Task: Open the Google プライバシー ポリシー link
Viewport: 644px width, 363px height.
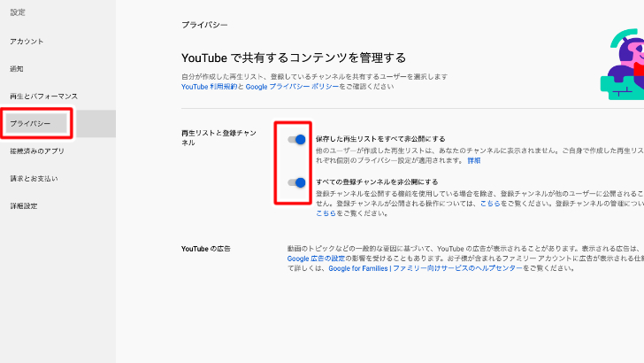Action: 292,87
